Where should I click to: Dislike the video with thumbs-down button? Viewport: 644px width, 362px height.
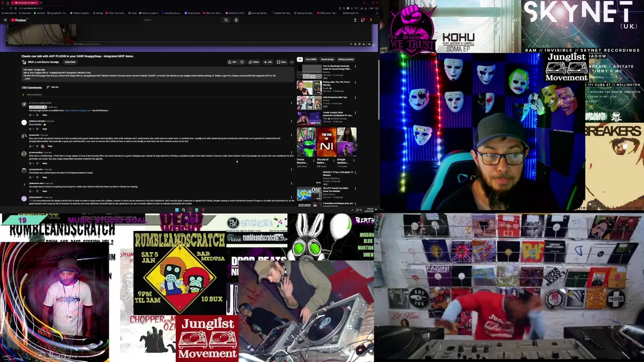(242, 62)
